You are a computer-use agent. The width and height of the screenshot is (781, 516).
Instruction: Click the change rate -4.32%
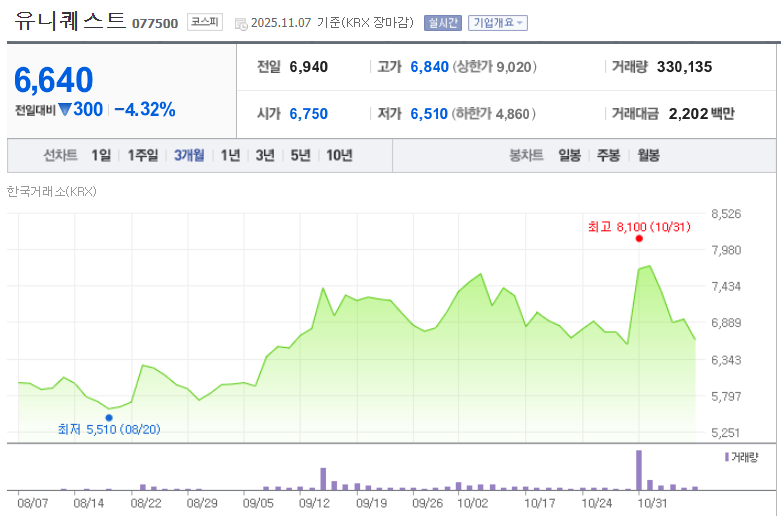[x=145, y=110]
